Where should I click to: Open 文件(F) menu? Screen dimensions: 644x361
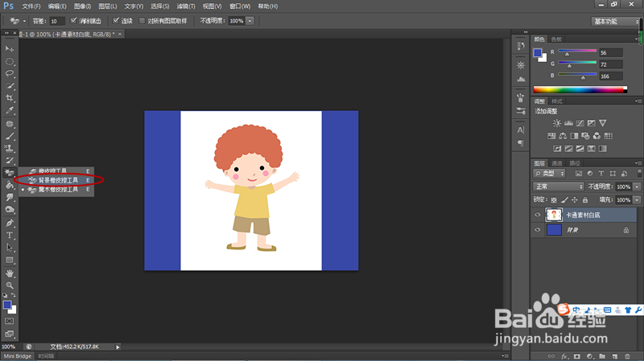point(31,6)
